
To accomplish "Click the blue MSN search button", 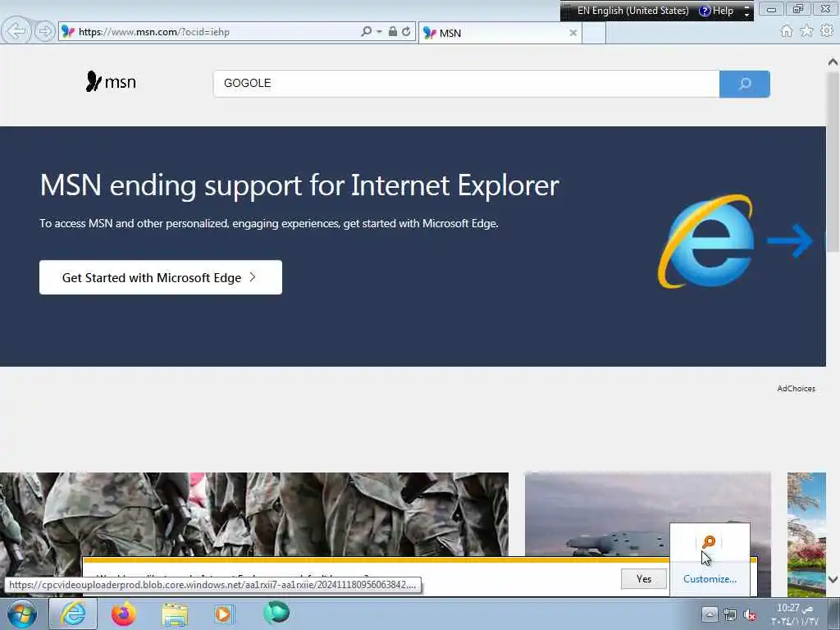I will point(745,84).
